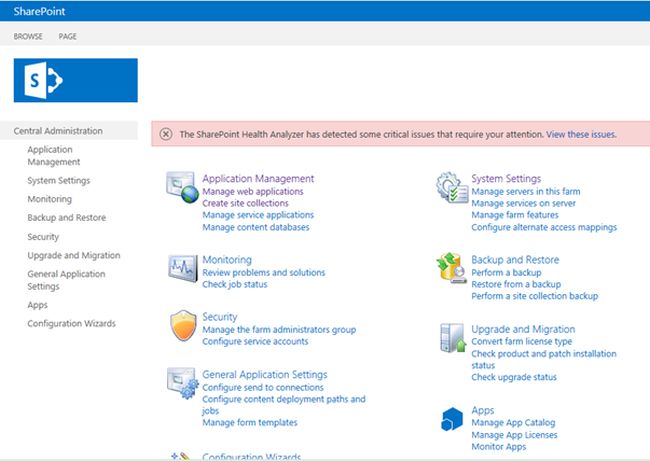Open the BROWSE ribbon tab
The height and width of the screenshot is (462, 650).
(28, 36)
